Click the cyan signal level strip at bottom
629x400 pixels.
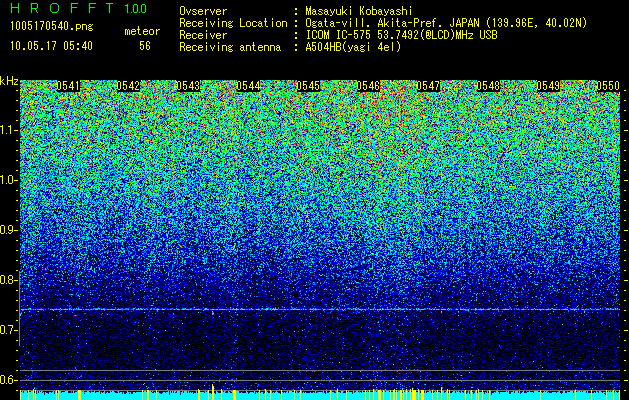coord(320,395)
